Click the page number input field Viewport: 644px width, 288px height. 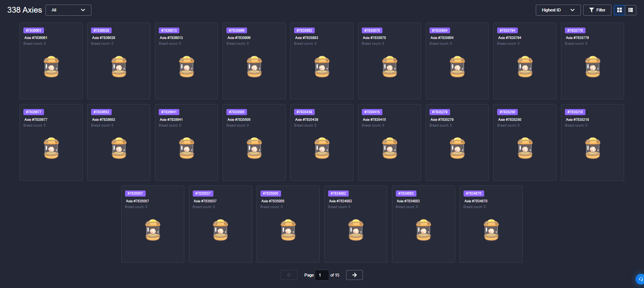point(321,275)
